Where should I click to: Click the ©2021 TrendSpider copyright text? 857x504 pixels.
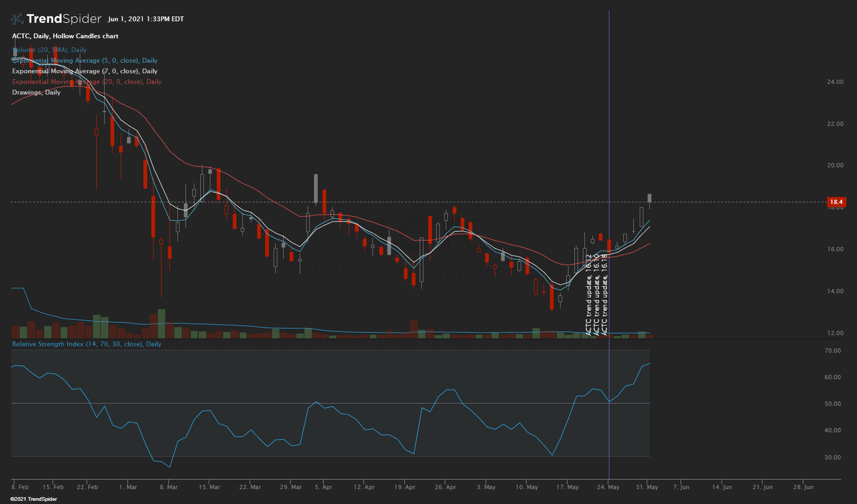point(33,499)
